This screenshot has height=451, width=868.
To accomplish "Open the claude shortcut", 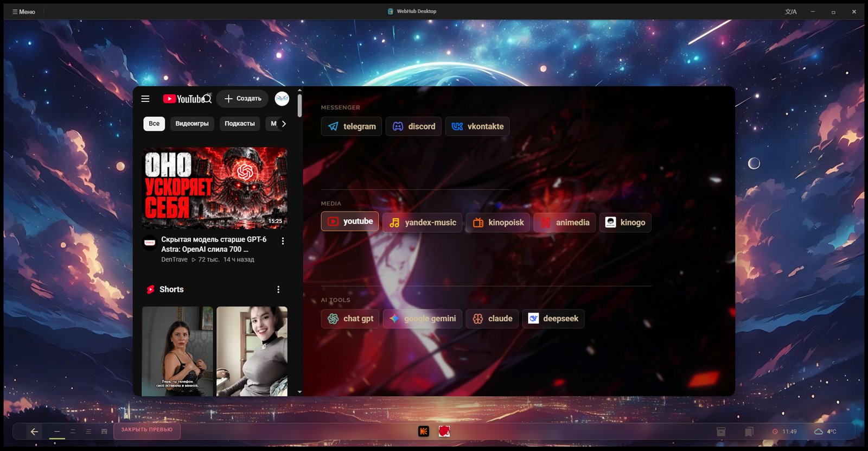I will [492, 319].
